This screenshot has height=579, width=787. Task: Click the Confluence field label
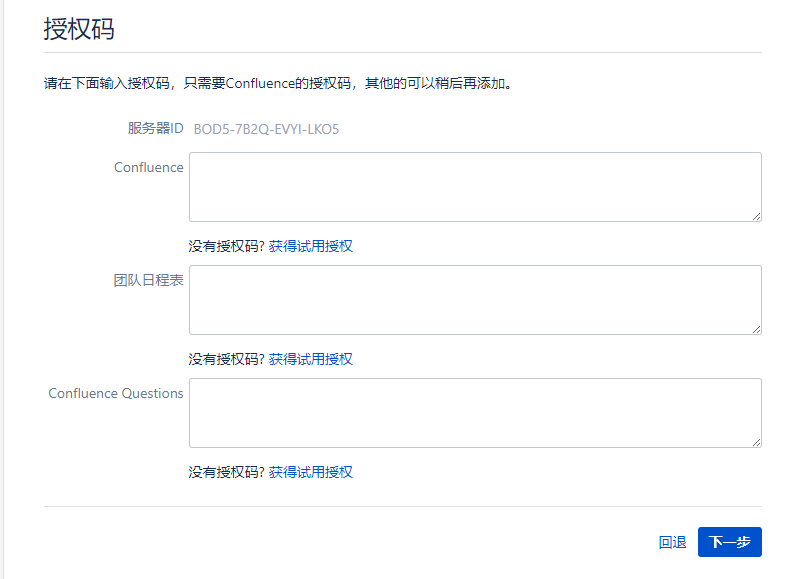[149, 167]
